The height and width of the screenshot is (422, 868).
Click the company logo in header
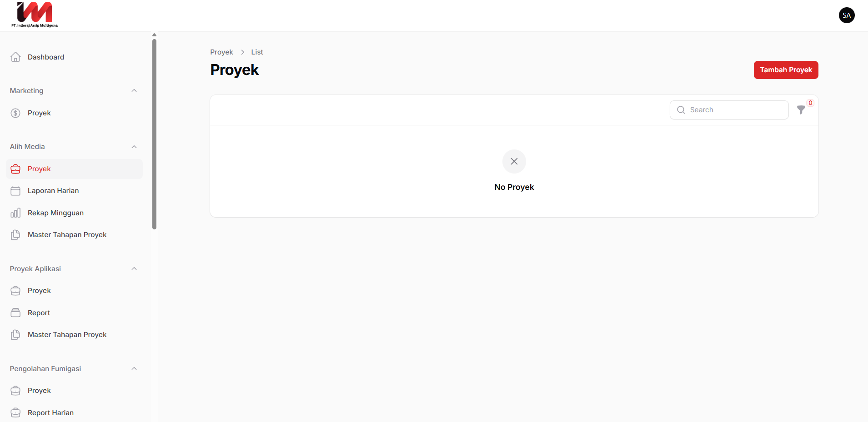click(x=35, y=15)
